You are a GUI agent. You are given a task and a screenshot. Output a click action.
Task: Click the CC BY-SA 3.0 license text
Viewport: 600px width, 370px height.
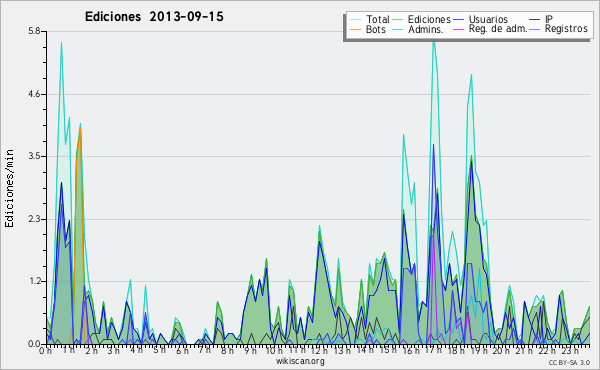tap(569, 362)
